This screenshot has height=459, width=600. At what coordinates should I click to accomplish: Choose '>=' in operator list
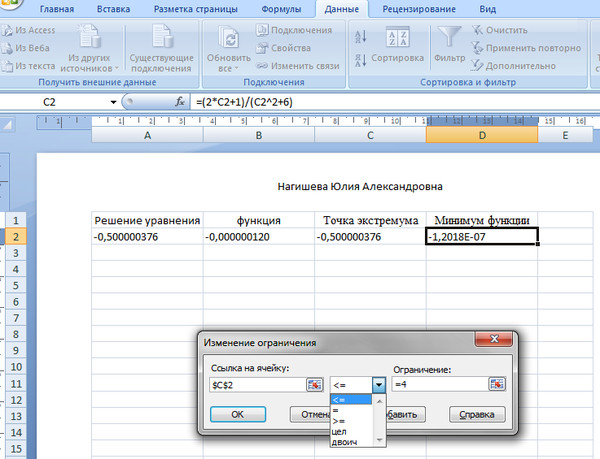pos(351,421)
